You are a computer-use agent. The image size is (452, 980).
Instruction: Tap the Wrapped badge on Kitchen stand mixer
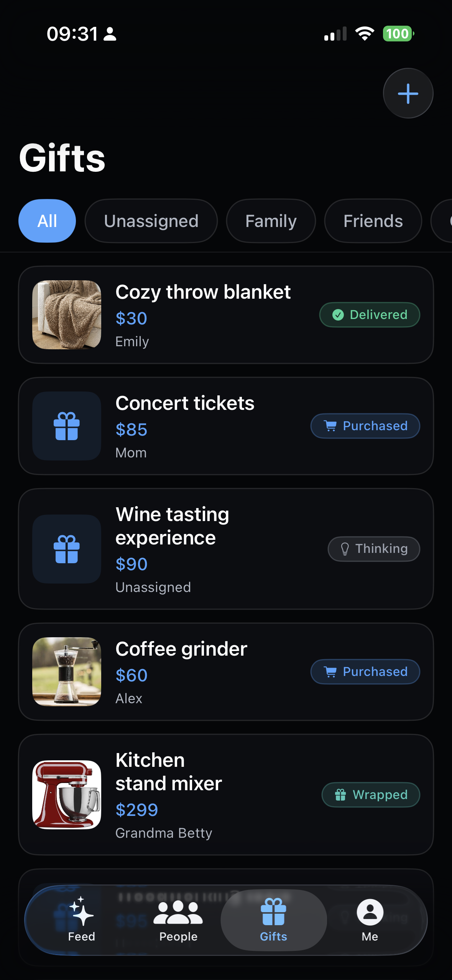coord(371,794)
